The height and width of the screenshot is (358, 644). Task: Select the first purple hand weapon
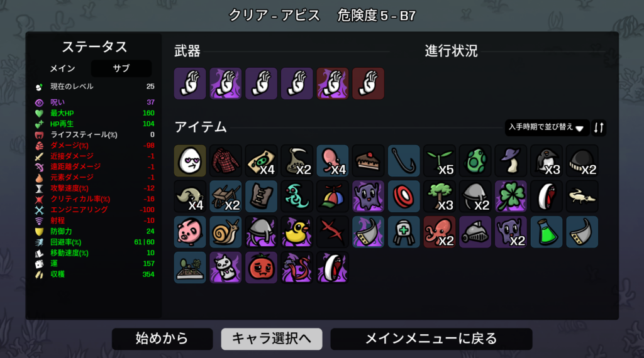pos(190,84)
